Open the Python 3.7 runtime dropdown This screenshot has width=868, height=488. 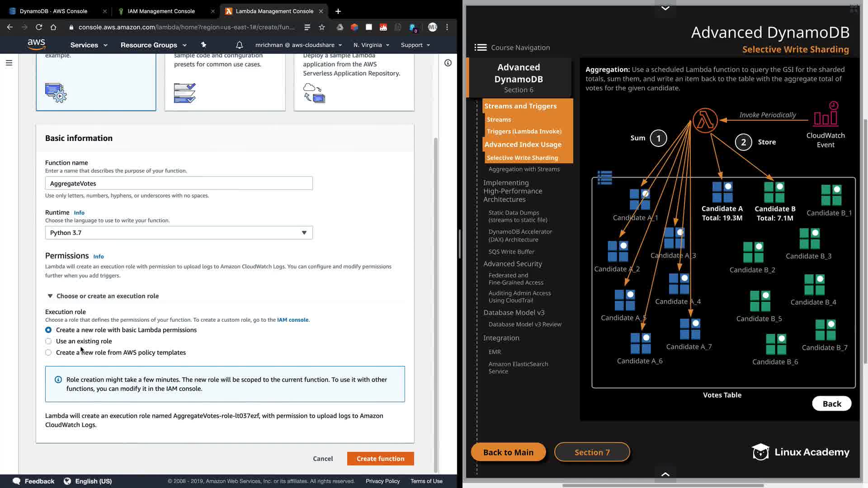pyautogui.click(x=179, y=233)
